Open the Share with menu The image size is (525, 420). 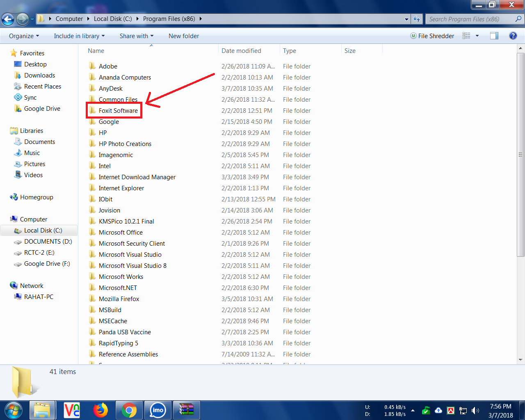click(x=136, y=36)
